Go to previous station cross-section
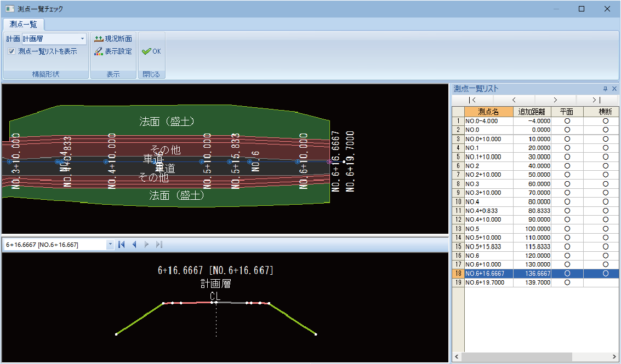Screen dimensions: 621x364 point(134,245)
